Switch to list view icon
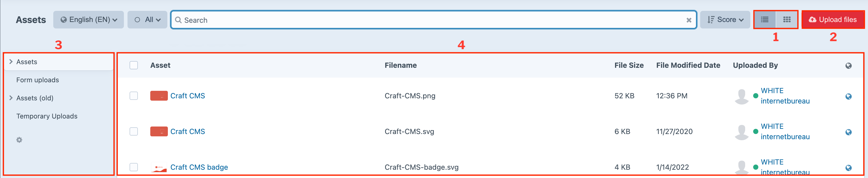Viewport: 868px width, 178px height. [765, 20]
